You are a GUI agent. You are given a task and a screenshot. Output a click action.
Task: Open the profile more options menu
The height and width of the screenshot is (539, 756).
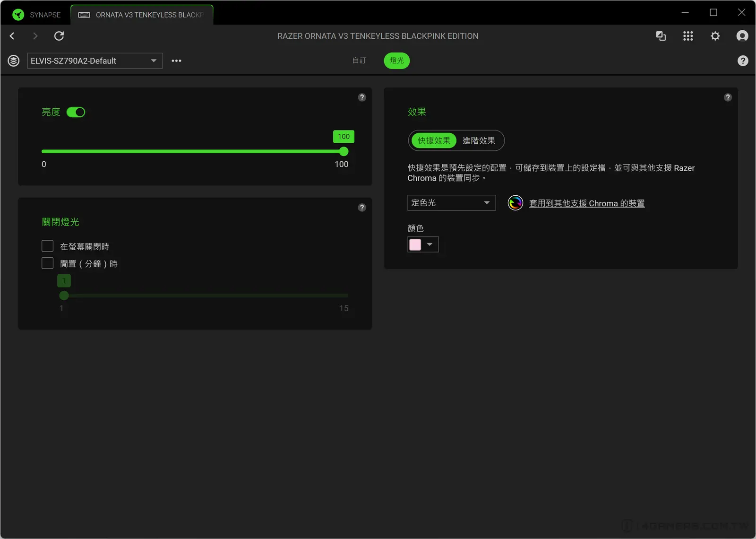pyautogui.click(x=176, y=61)
